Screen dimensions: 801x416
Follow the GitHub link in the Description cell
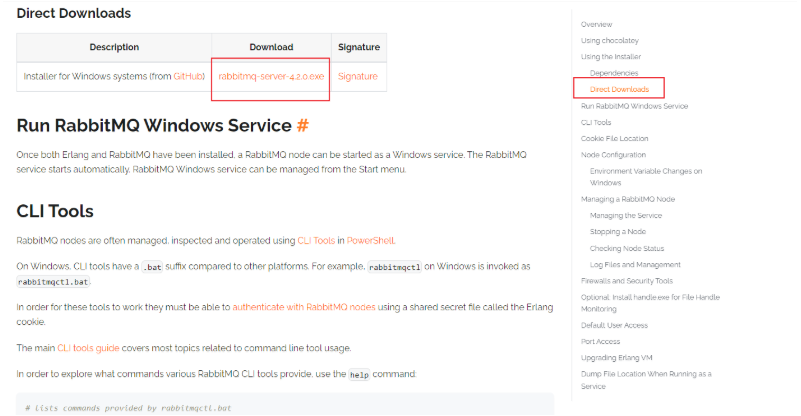click(188, 76)
